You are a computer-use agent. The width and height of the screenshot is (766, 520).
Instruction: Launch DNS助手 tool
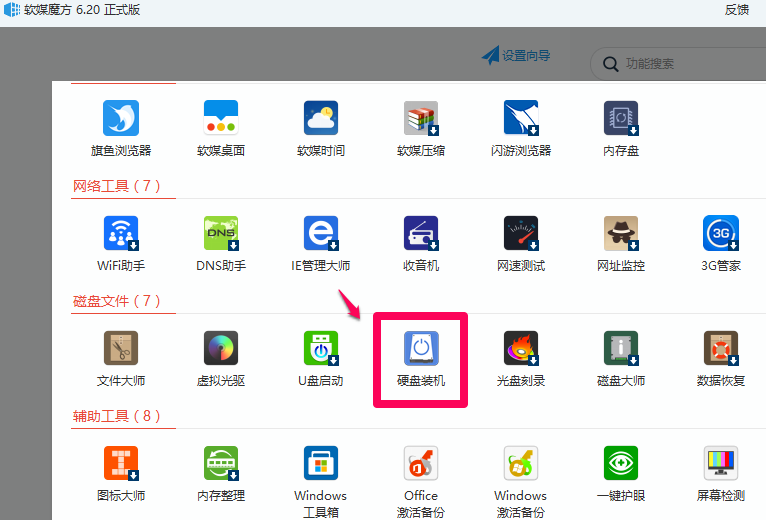point(221,234)
